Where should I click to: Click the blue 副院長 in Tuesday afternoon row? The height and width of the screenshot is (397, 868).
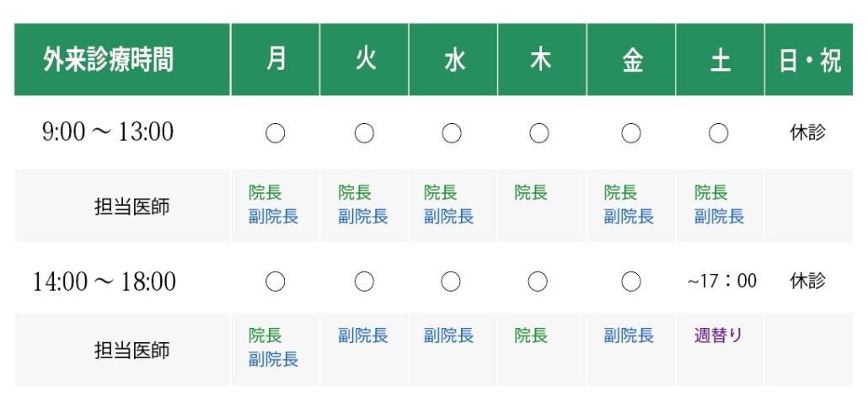[363, 335]
